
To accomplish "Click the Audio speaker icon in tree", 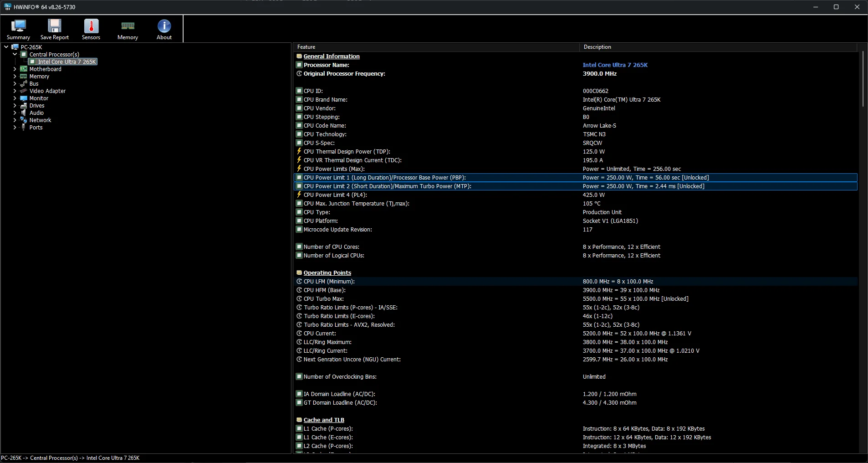I will tap(24, 113).
